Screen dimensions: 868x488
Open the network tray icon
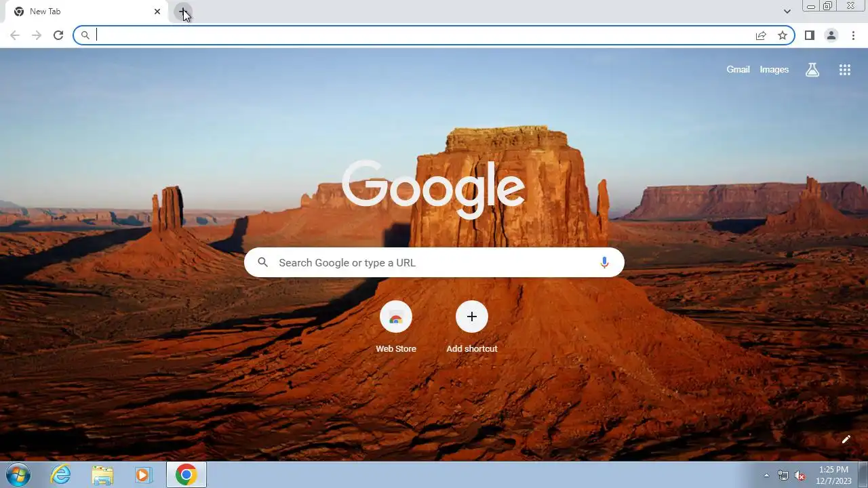783,475
